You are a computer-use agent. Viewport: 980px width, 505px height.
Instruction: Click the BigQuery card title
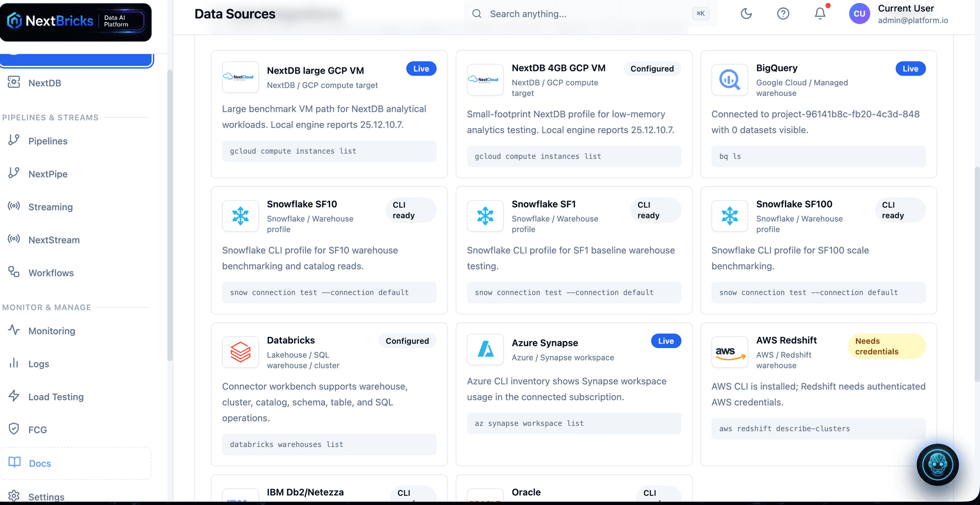(x=777, y=68)
